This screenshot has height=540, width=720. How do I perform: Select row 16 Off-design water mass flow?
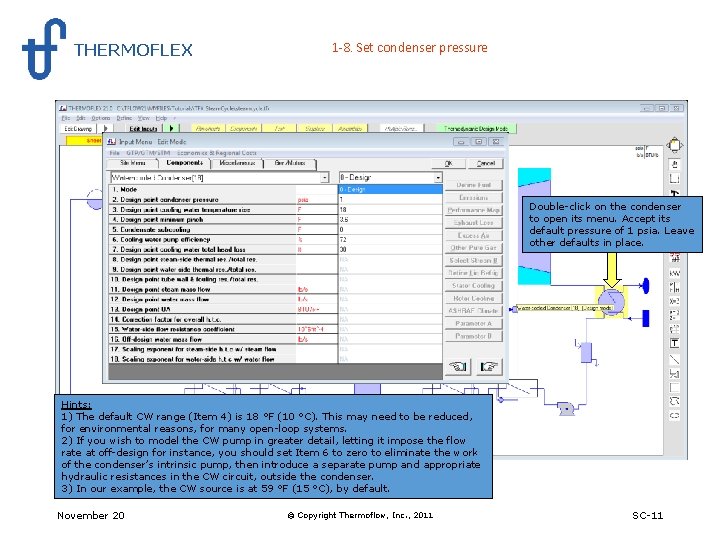[x=223, y=339]
